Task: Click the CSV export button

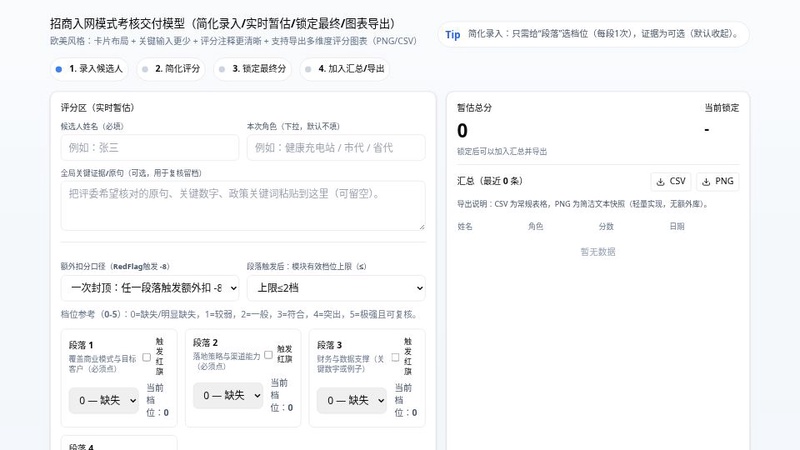Action: coord(670,181)
